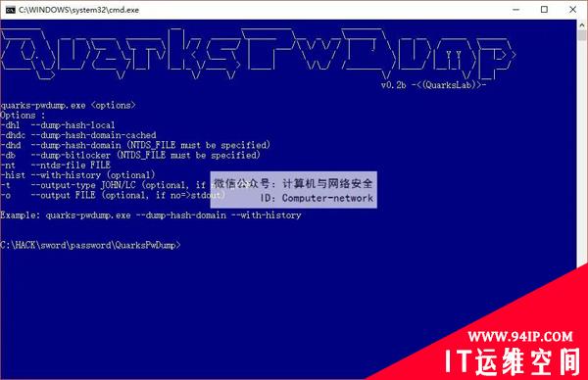This screenshot has height=380, width=588.
Task: Click the vertical scrollbar thumb
Action: [x=582, y=36]
